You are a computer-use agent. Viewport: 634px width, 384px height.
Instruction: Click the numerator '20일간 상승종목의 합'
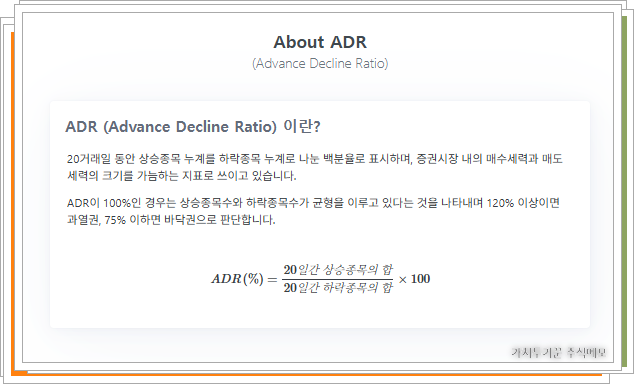(x=338, y=270)
